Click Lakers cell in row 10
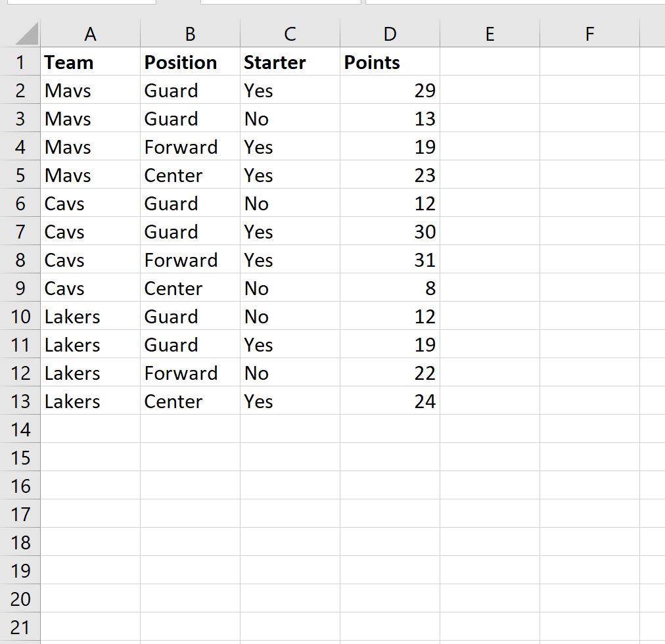Image resolution: width=665 pixels, height=644 pixels. pos(90,316)
